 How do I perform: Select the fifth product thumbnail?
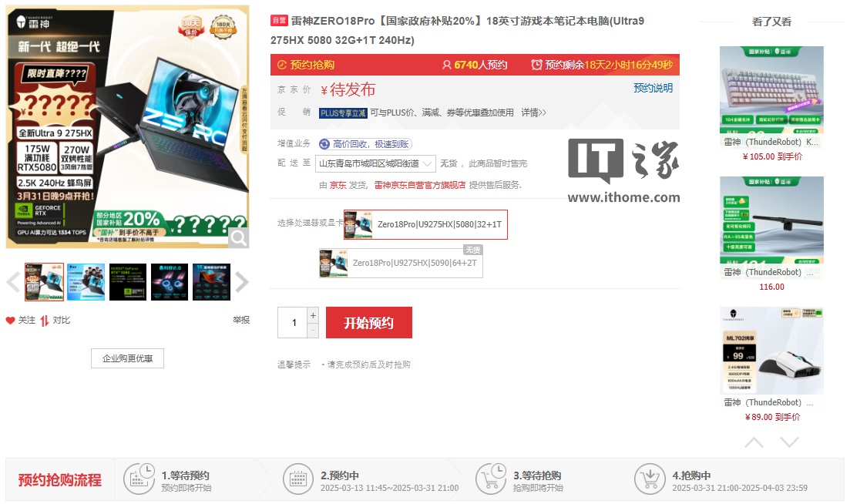tap(211, 282)
